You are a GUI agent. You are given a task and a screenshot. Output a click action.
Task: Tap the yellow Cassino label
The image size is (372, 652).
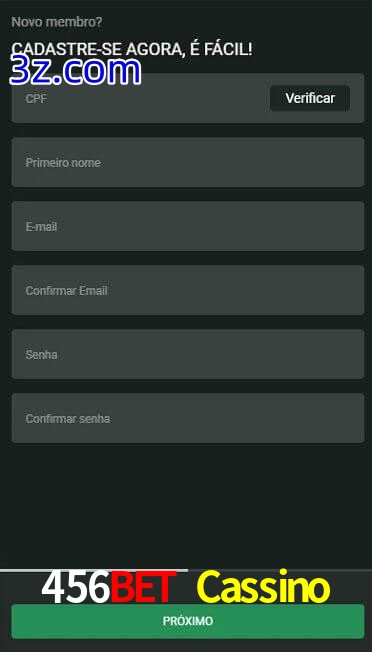coord(264,588)
